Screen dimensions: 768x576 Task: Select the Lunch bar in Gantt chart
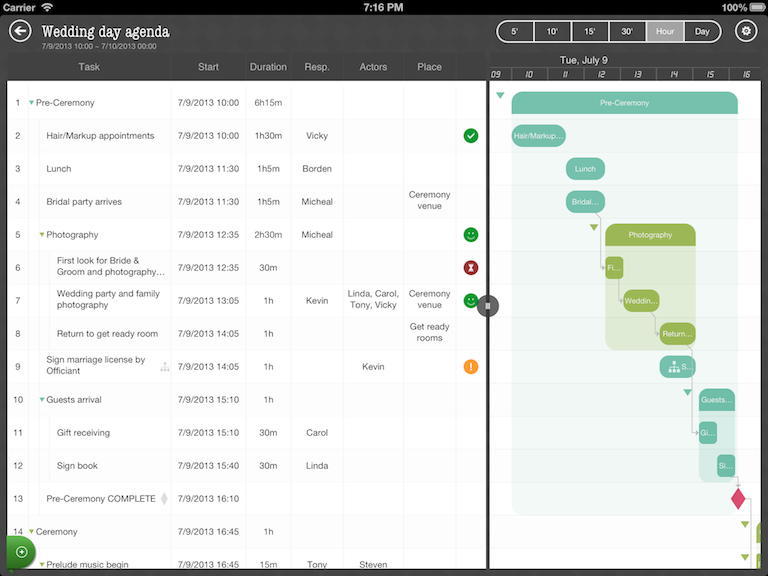point(585,168)
